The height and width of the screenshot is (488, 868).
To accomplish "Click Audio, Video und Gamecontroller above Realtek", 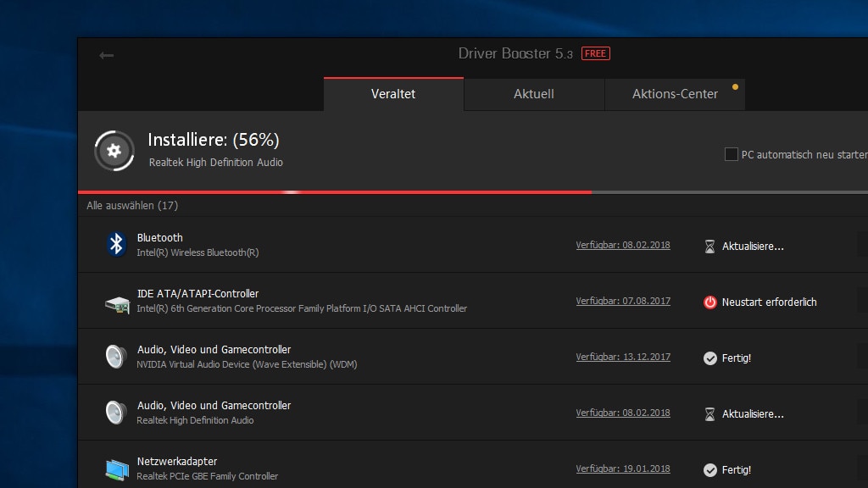I will pos(214,405).
